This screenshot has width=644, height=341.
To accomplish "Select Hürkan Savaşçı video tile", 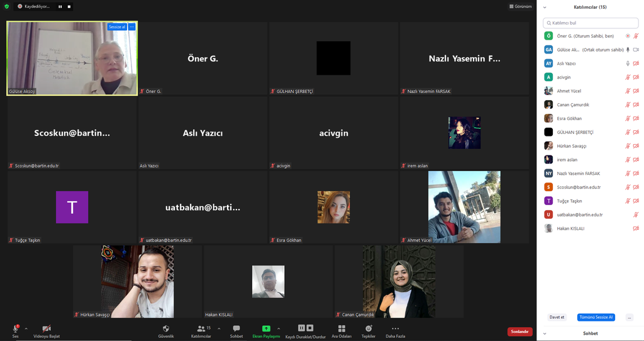I will click(137, 281).
